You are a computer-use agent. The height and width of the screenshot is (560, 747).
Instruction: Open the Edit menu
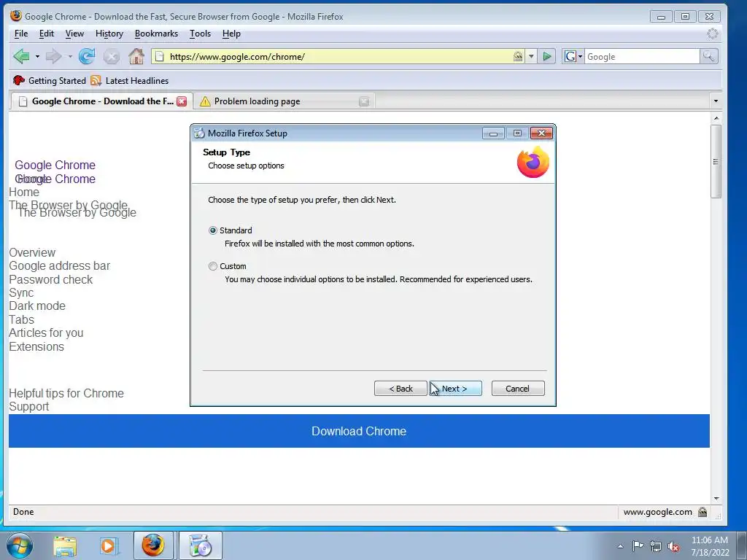46,34
